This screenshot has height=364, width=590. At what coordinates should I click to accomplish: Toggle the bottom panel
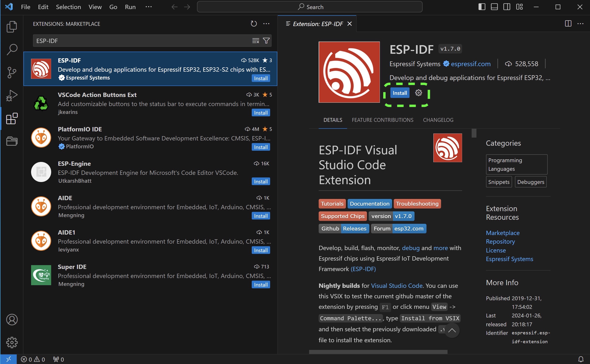[494, 7]
